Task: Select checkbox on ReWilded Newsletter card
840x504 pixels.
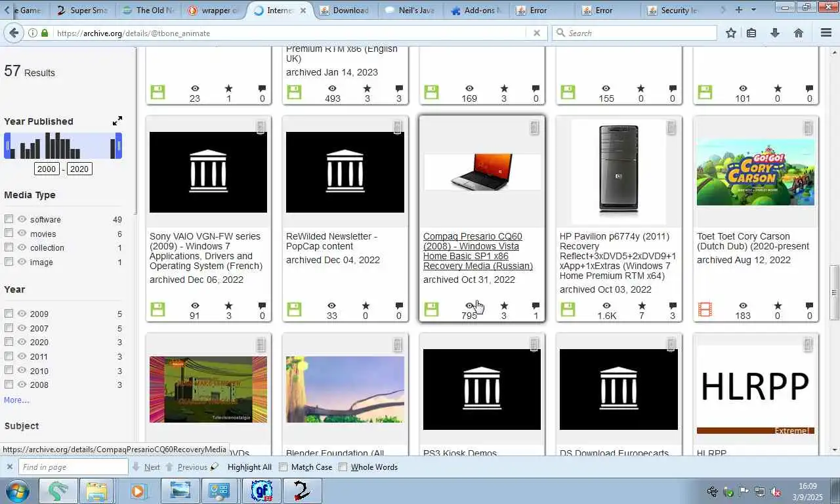Action: (397, 127)
